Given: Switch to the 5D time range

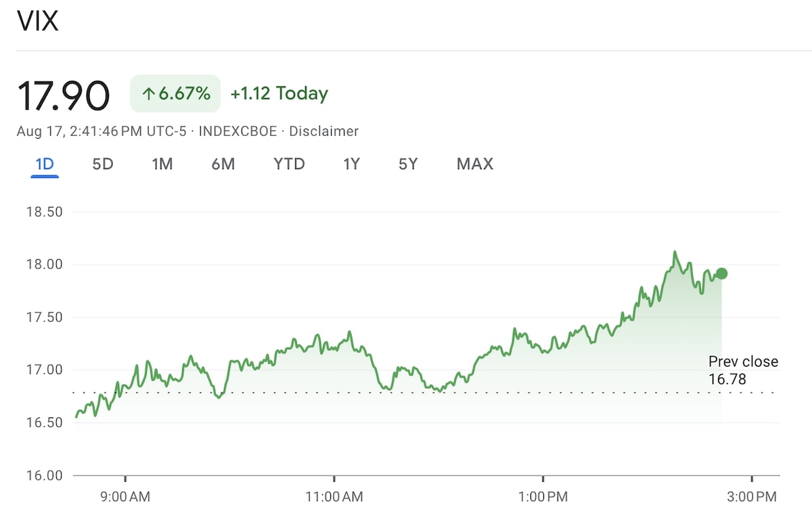Looking at the screenshot, I should 101,164.
